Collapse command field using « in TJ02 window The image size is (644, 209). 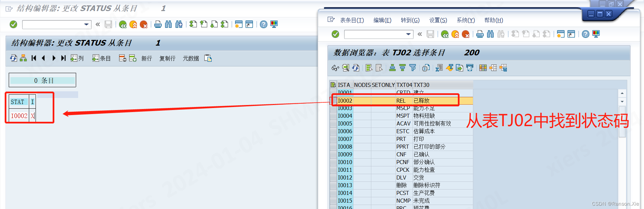point(420,34)
